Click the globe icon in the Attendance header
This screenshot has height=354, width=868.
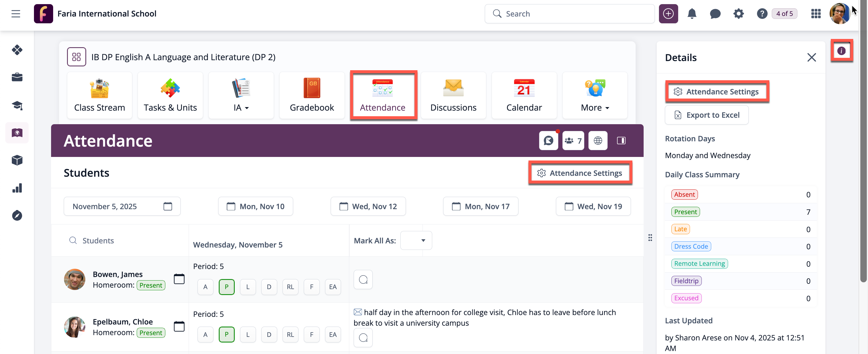[x=598, y=140]
